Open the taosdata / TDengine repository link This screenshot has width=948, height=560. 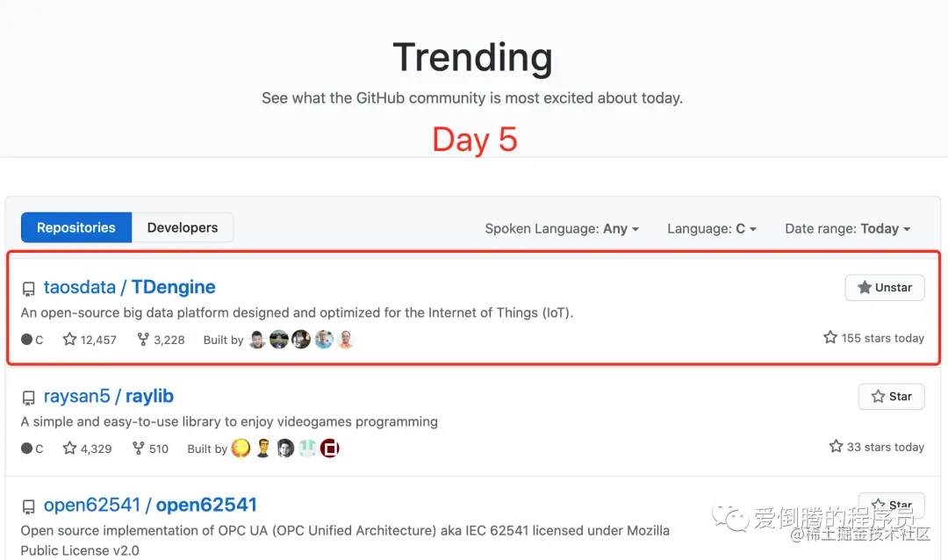[x=129, y=287]
